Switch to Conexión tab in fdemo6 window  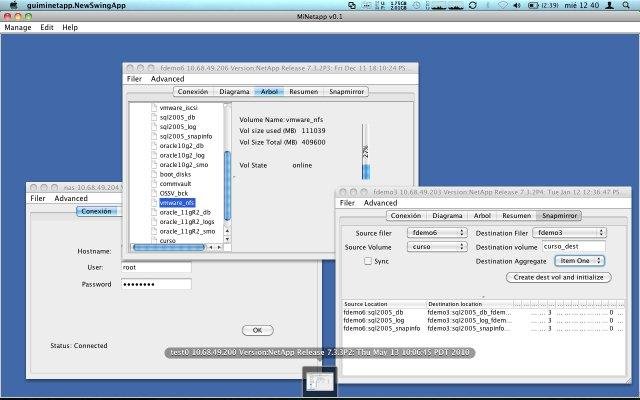click(193, 91)
